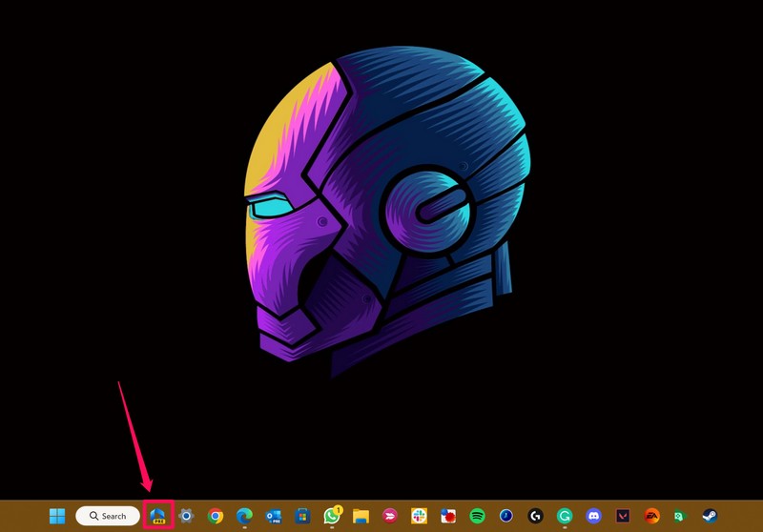Image resolution: width=763 pixels, height=532 pixels.
Task: Launch Microsoft Edge from the taskbar
Action: coord(244,516)
